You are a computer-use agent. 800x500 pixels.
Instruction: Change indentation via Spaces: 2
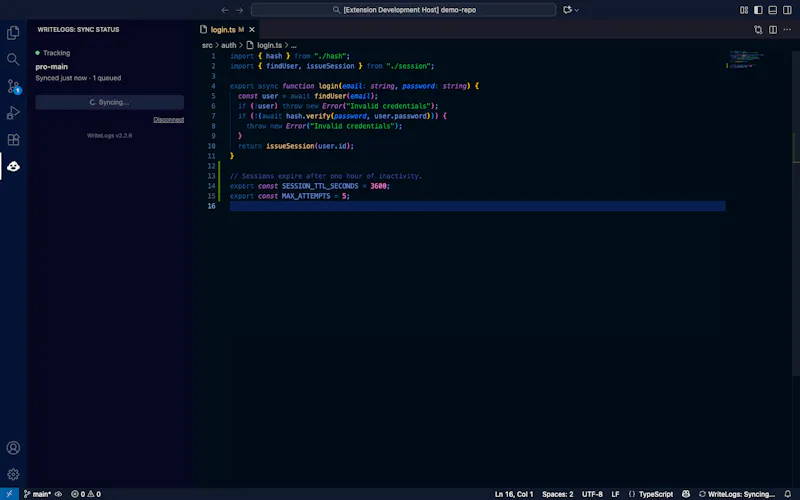(x=557, y=494)
